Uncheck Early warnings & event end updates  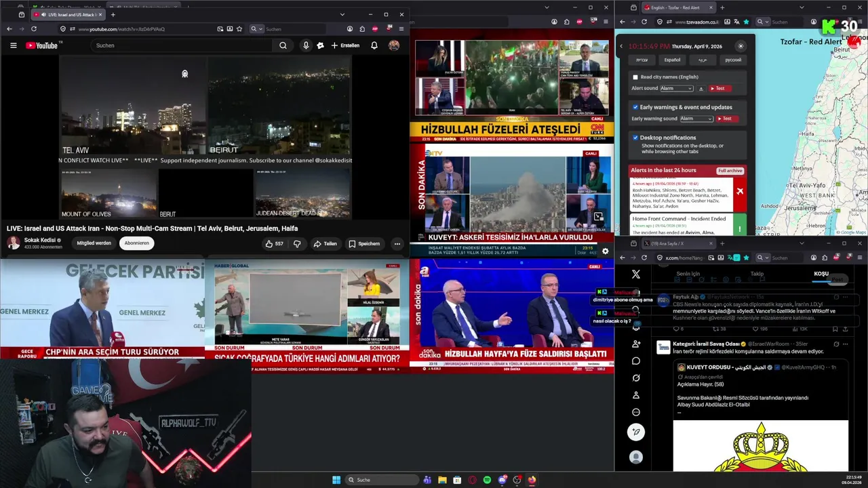pos(635,107)
